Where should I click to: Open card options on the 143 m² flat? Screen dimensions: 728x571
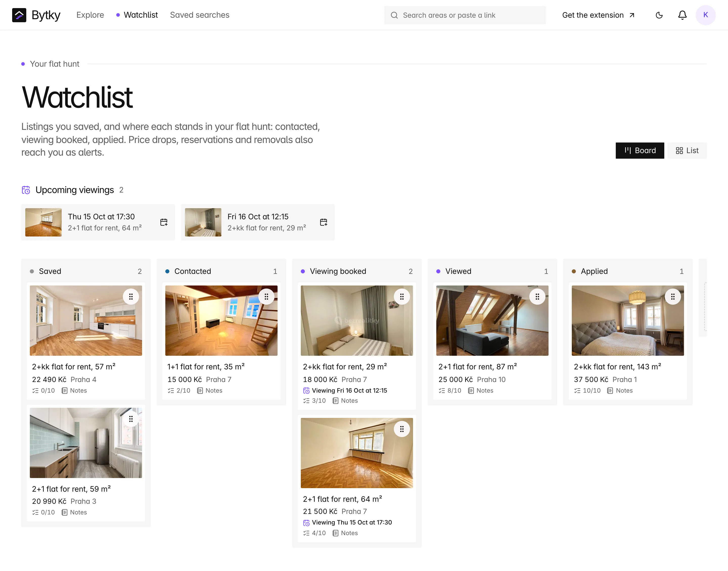coord(672,297)
